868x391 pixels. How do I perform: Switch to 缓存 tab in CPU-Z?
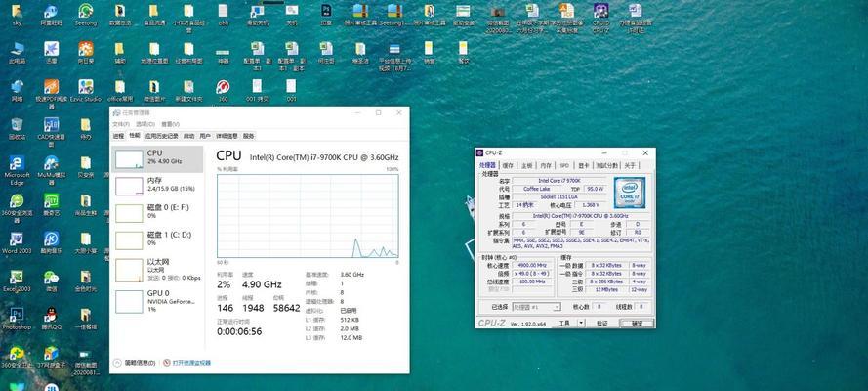[508, 165]
